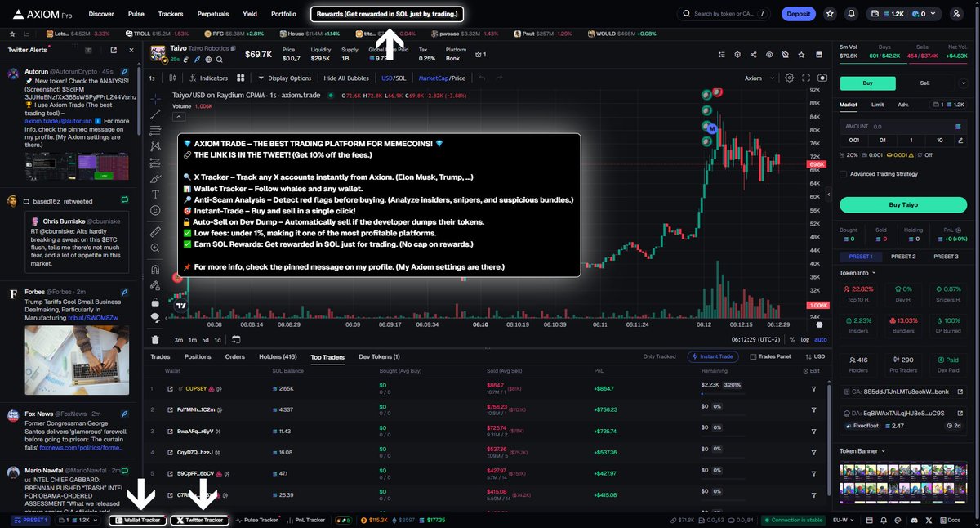
Task: Switch to Dev Tokens (1) tab
Action: [x=379, y=357]
